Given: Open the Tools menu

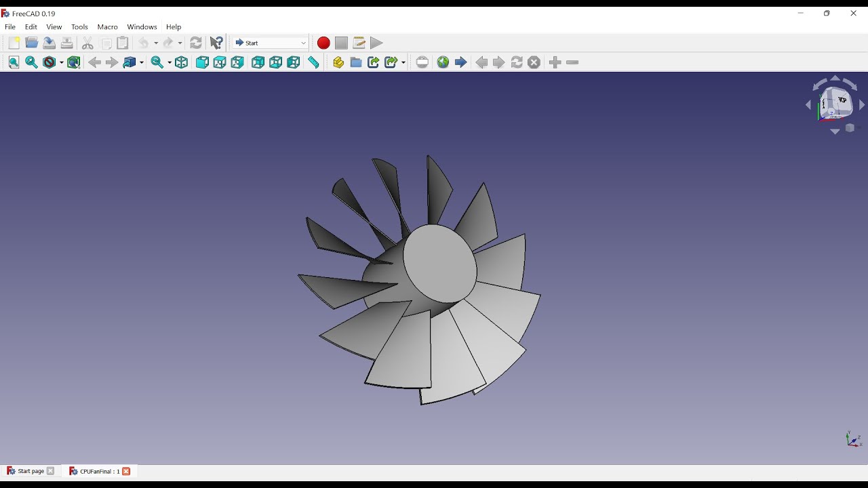Looking at the screenshot, I should click(x=79, y=27).
